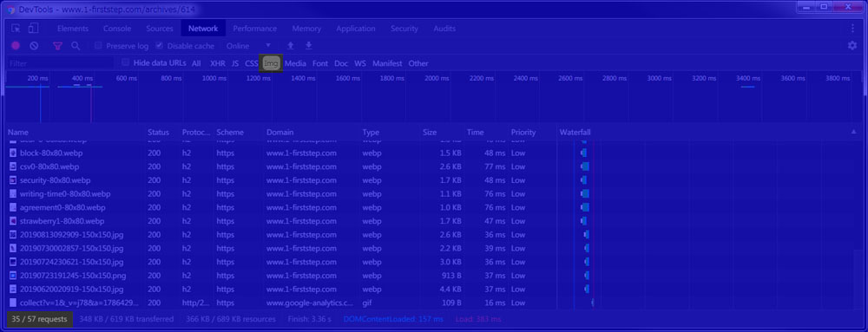Open the Application tab
Image resolution: width=868 pixels, height=332 pixels.
(x=356, y=29)
